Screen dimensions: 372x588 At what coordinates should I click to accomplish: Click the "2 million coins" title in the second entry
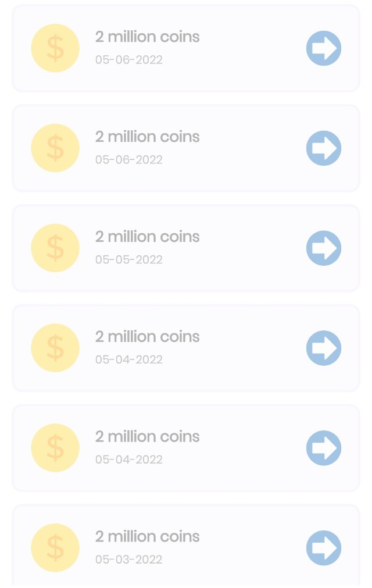coord(148,137)
